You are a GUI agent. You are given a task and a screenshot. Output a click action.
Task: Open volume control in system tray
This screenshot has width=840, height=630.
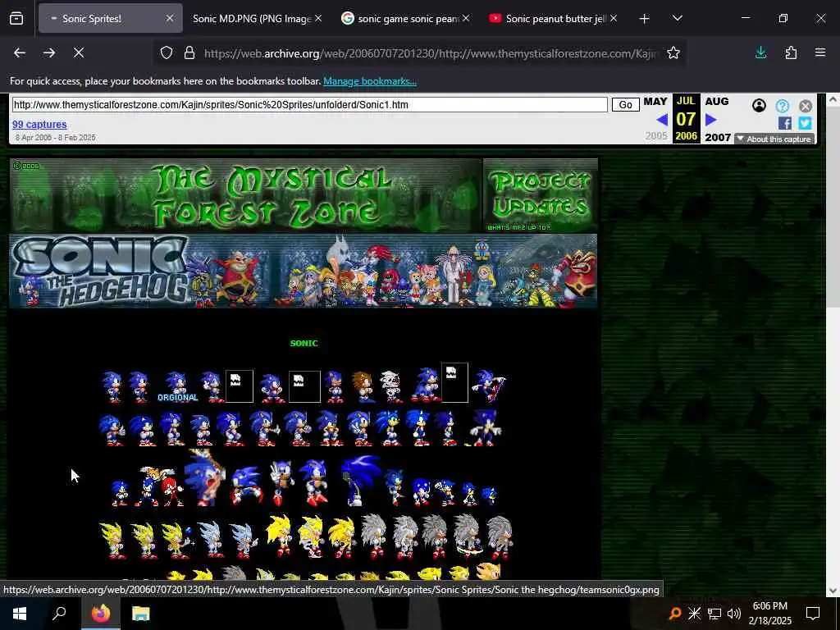[734, 614]
